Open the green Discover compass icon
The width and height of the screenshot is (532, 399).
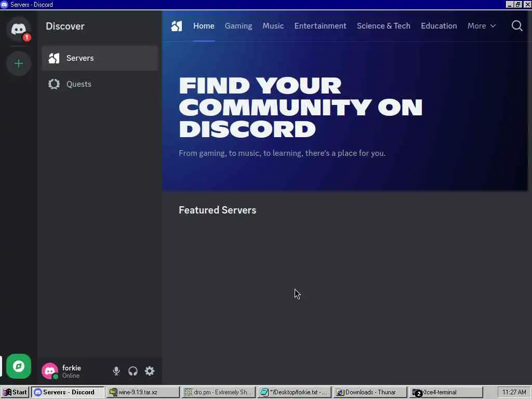[x=19, y=366]
